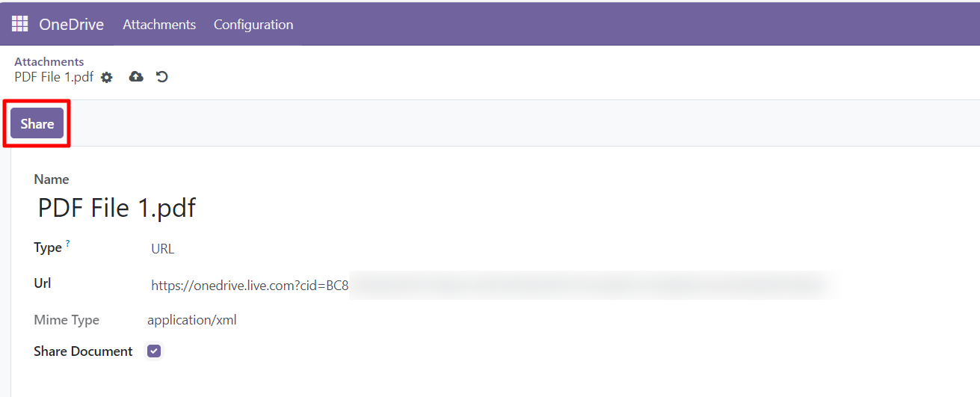Click the gear actions icon

click(x=107, y=77)
